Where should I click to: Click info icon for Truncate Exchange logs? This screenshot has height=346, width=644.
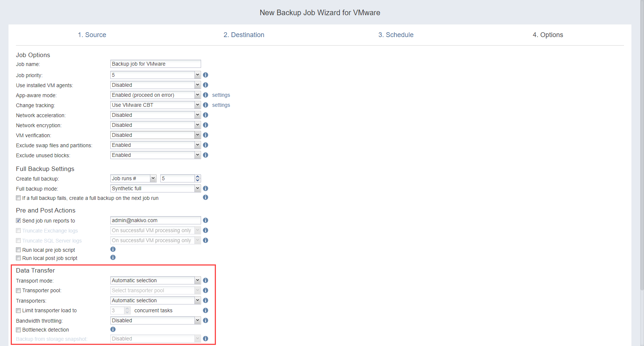coord(206,230)
